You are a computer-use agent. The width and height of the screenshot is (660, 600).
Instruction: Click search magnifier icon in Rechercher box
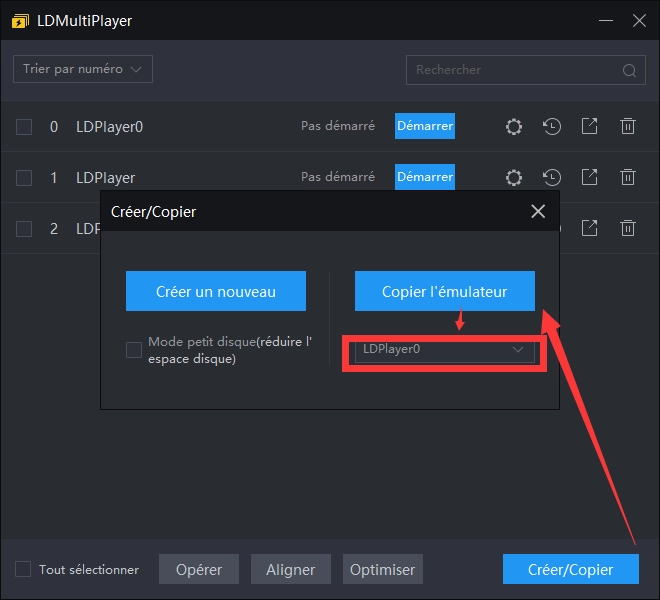629,70
